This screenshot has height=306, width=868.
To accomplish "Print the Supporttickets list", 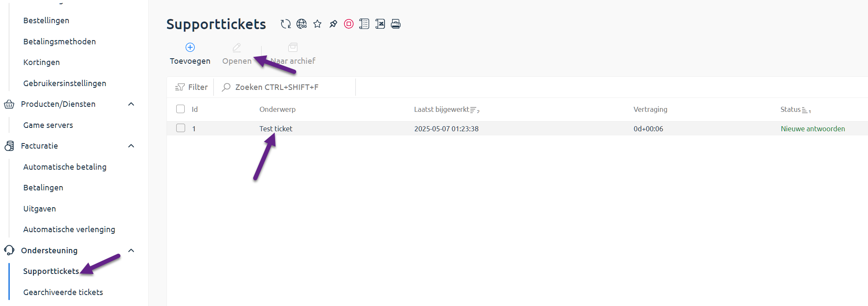I will 396,24.
